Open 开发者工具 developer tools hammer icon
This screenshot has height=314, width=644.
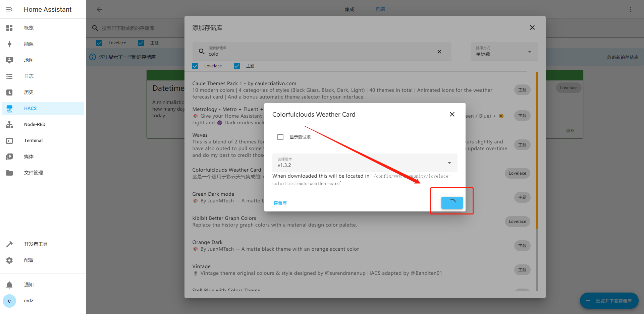point(9,244)
